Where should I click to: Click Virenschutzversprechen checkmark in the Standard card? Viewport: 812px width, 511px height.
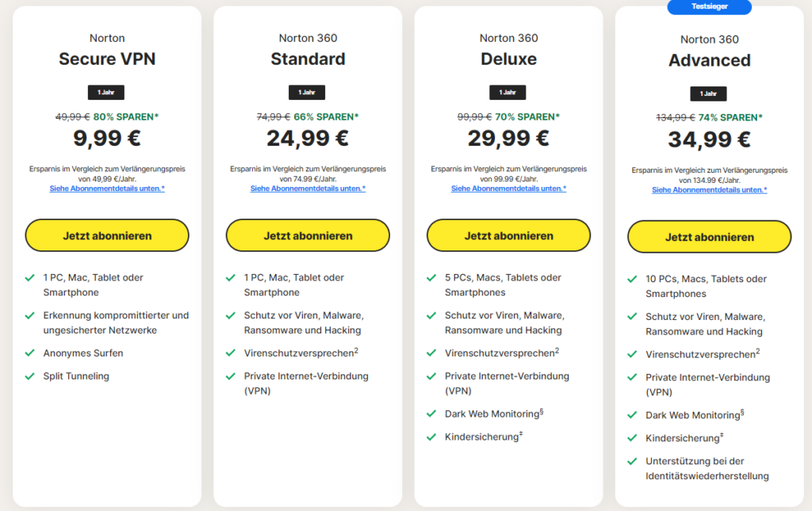(230, 353)
